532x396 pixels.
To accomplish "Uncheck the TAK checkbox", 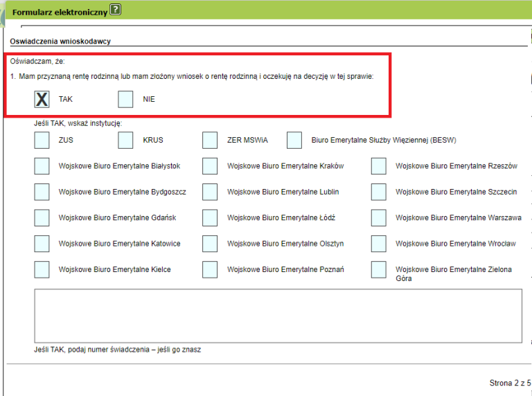I will click(x=42, y=100).
